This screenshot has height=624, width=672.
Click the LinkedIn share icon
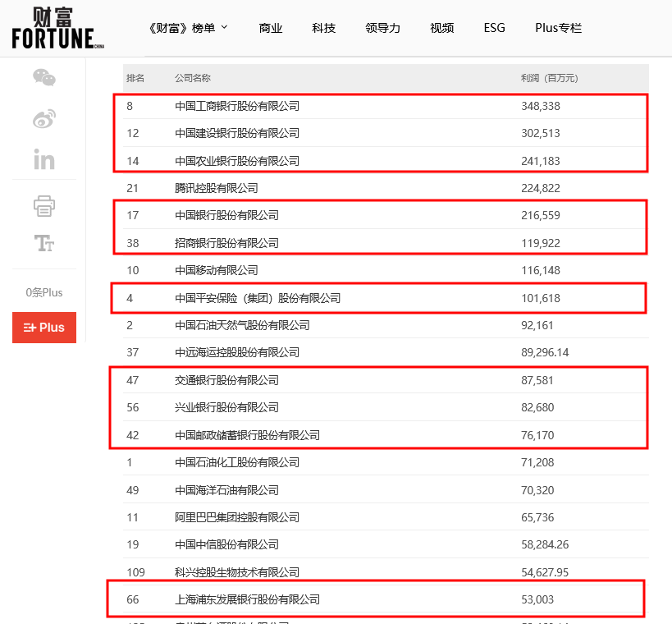[44, 159]
